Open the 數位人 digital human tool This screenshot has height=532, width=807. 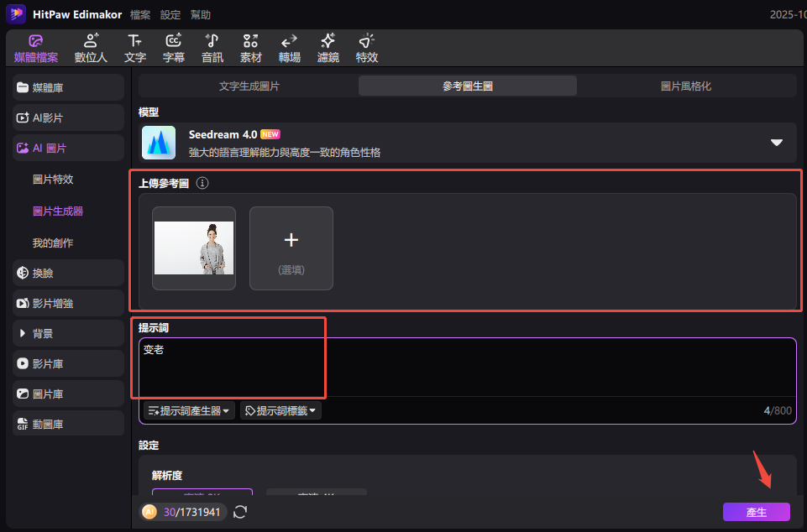pos(91,49)
